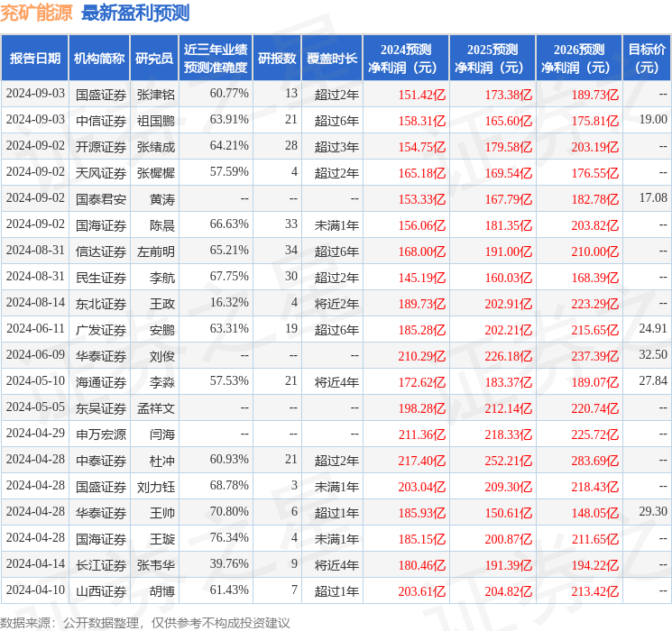The width and height of the screenshot is (672, 631).
Task: Click 2025 profit value 252.21亿
Action: pos(509,461)
